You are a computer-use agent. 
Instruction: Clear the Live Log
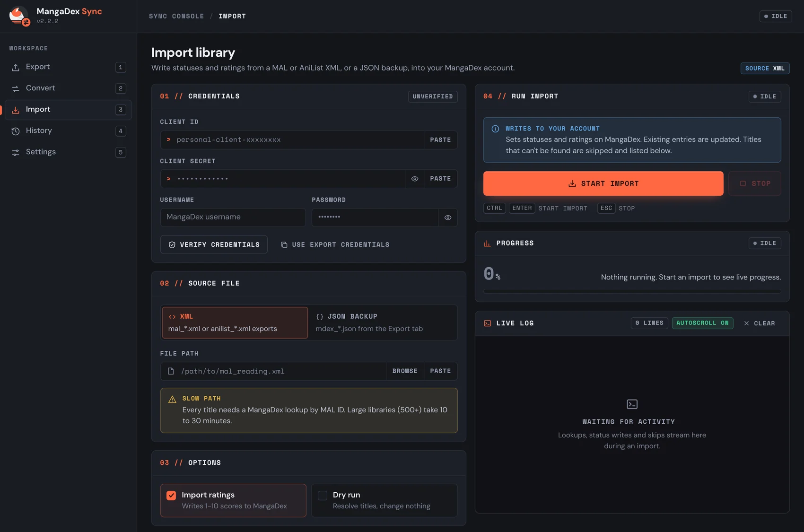pyautogui.click(x=760, y=323)
